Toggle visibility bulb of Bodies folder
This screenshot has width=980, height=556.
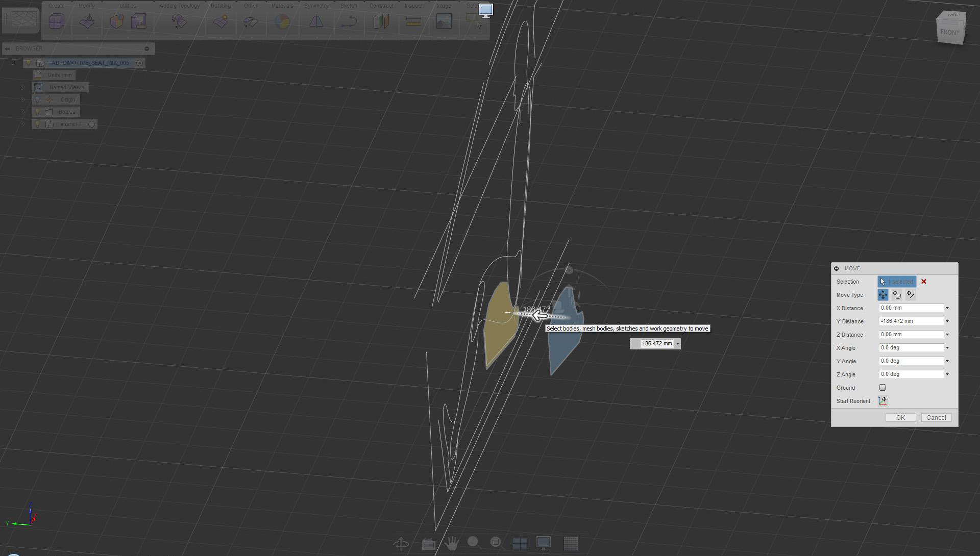(x=37, y=112)
